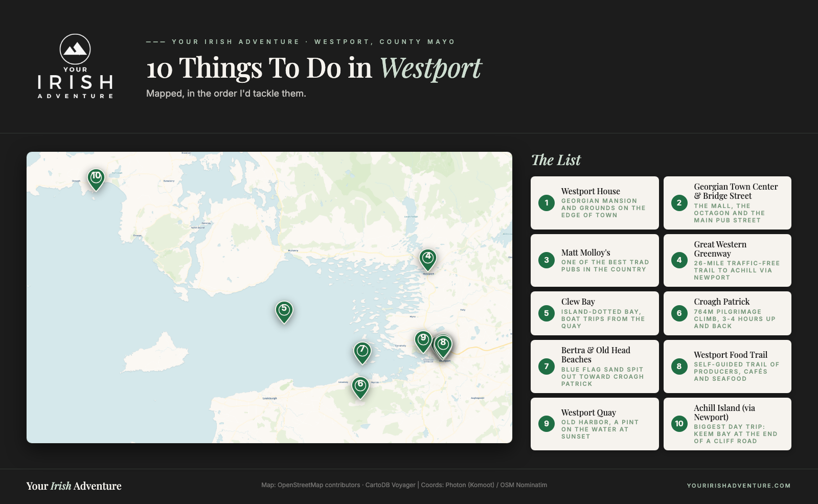This screenshot has height=504, width=818.
Task: Click number 1 badge beside Westport House
Action: (x=547, y=203)
